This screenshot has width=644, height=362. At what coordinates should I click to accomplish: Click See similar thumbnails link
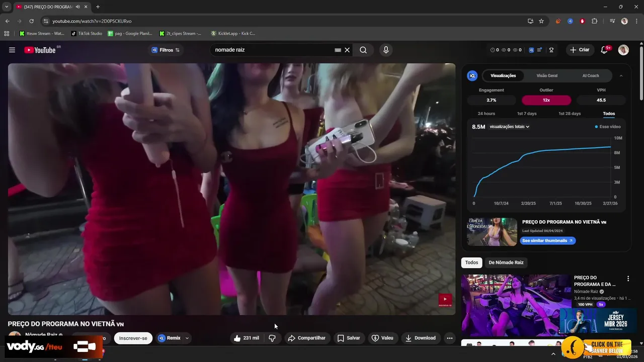point(547,241)
